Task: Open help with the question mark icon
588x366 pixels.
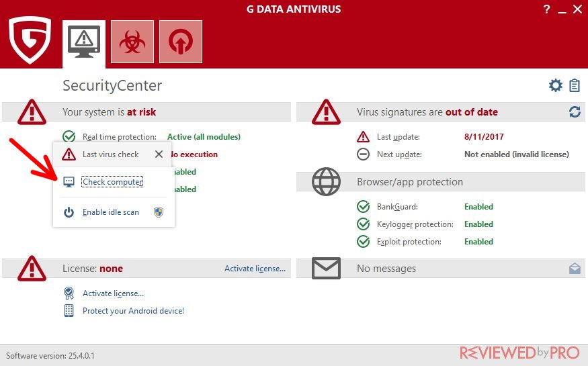Action: click(x=547, y=9)
